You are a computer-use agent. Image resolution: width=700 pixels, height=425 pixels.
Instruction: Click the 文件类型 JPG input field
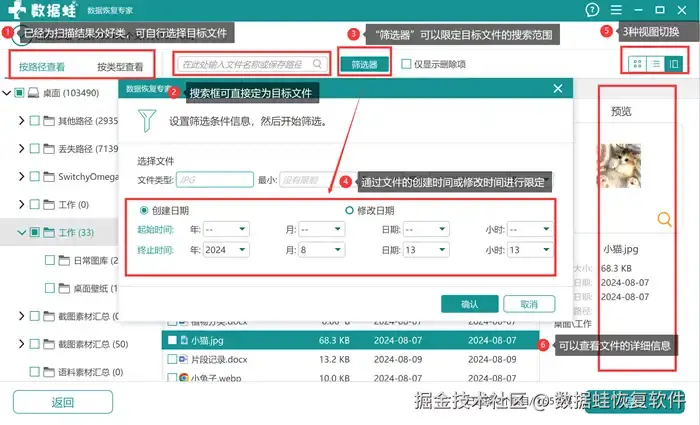pyautogui.click(x=215, y=180)
